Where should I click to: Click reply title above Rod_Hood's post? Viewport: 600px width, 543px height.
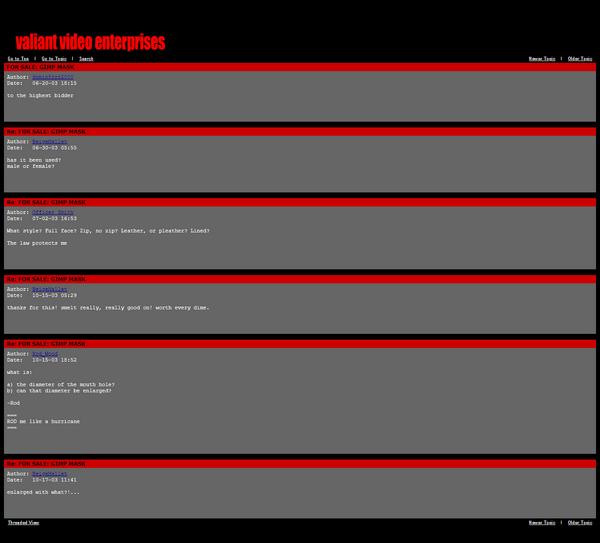(46, 344)
